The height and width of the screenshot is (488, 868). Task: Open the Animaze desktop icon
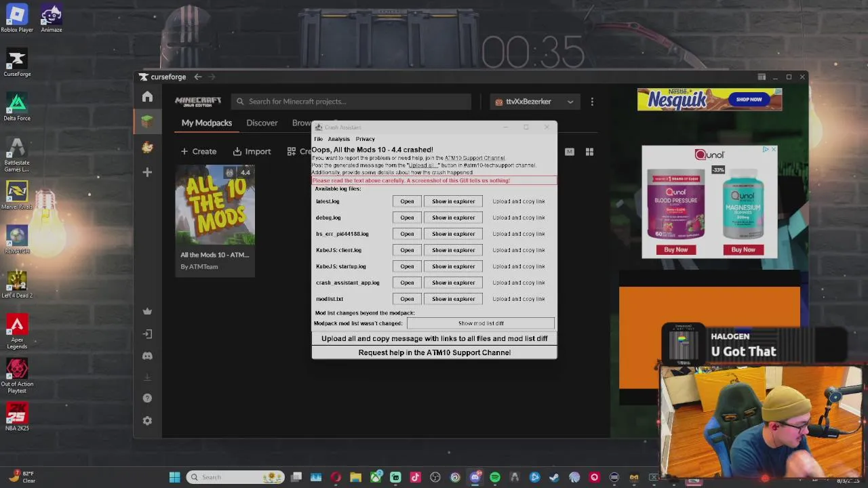(52, 19)
